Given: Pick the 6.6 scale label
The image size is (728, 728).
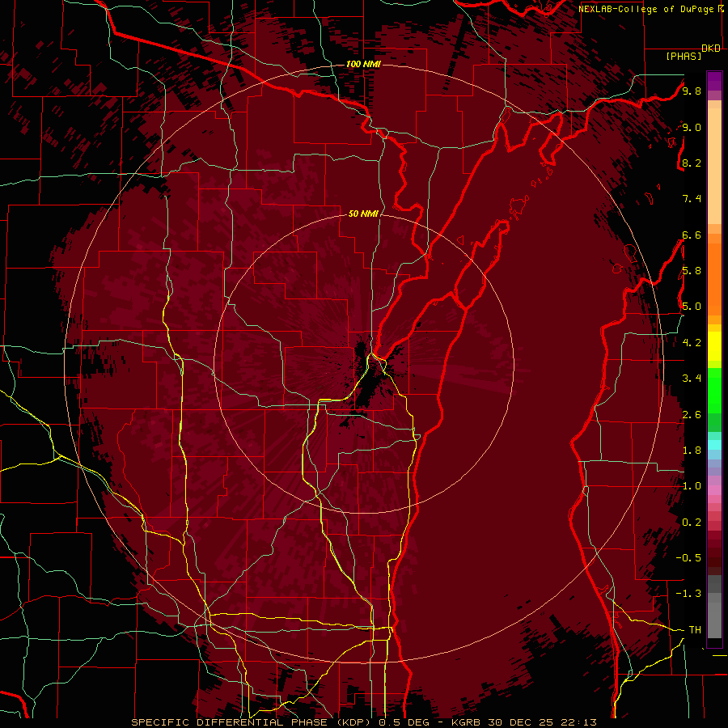Looking at the screenshot, I should coord(692,235).
